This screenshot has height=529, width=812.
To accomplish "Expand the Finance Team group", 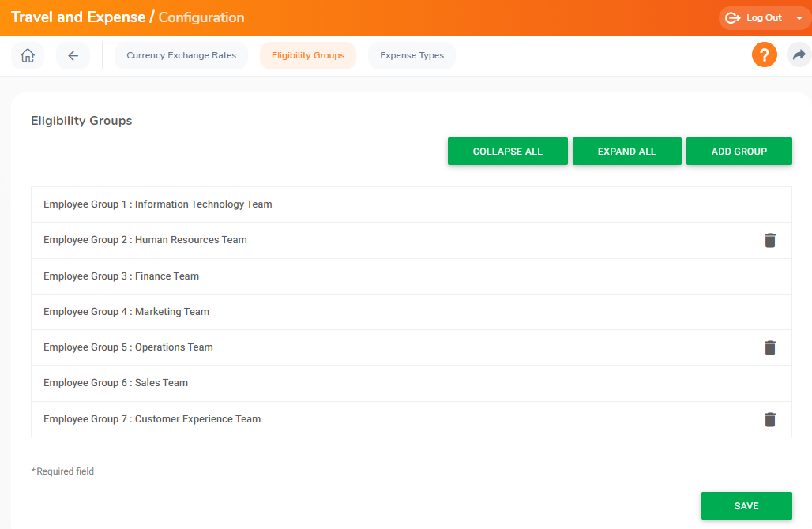I will [119, 276].
